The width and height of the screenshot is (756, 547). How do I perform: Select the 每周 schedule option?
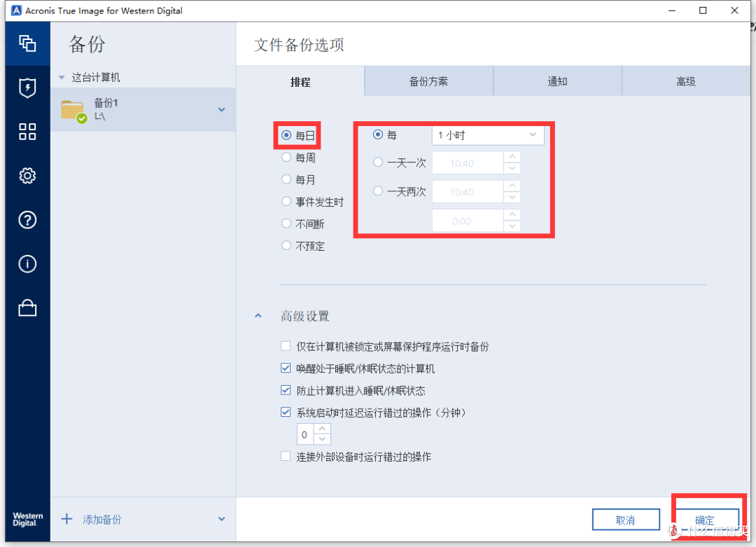click(x=286, y=158)
